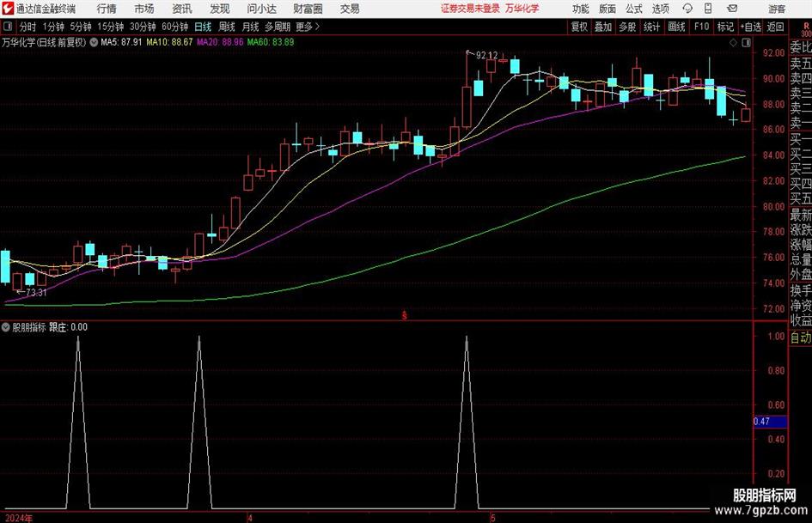
Task: Open the 交易 menu
Action: 350,9
